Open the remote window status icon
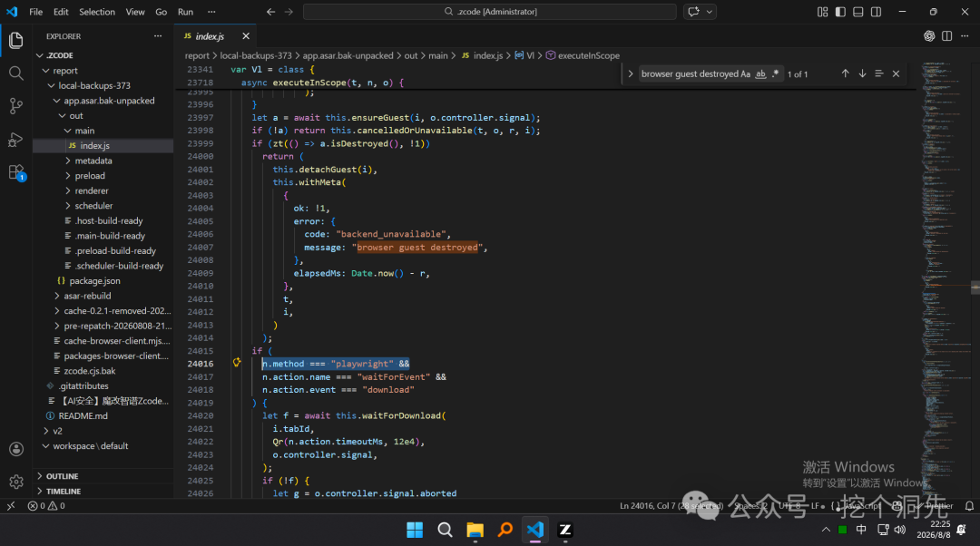This screenshot has height=546, width=980. pyautogui.click(x=11, y=506)
